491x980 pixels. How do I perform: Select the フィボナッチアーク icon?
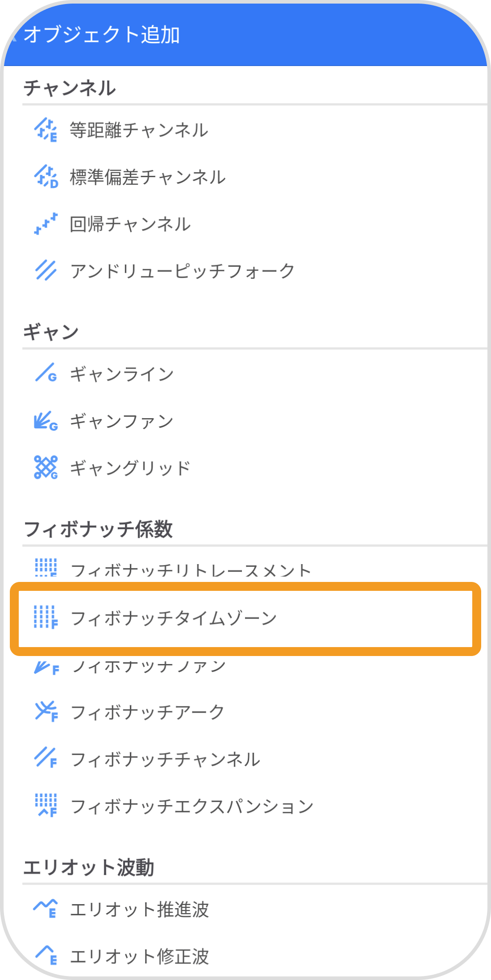[x=46, y=710]
